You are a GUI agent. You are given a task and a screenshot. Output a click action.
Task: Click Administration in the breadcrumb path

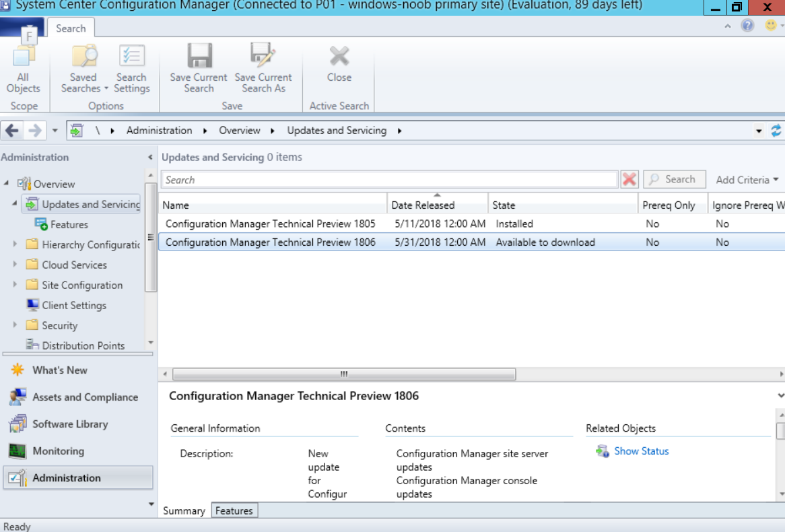point(159,131)
